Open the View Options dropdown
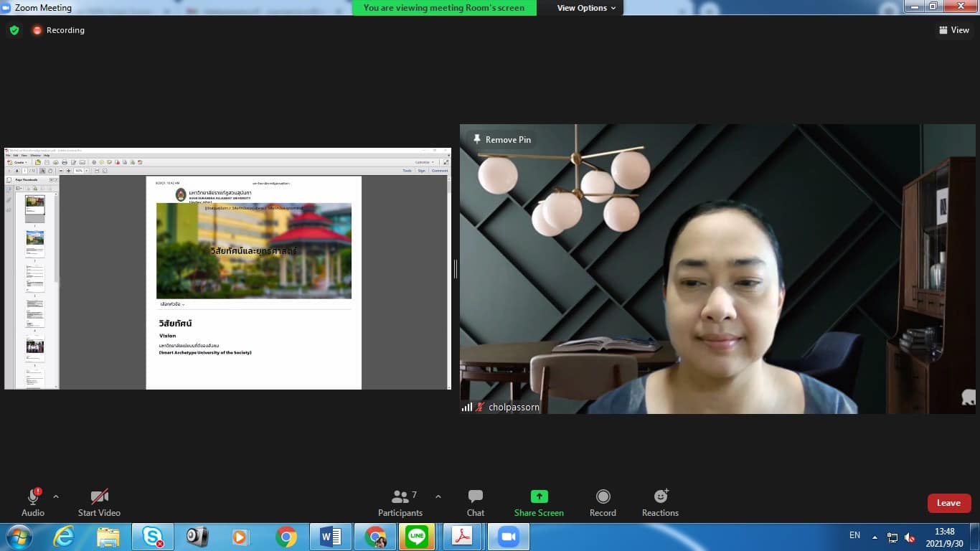Screen dimensions: 980x551 coord(586,8)
